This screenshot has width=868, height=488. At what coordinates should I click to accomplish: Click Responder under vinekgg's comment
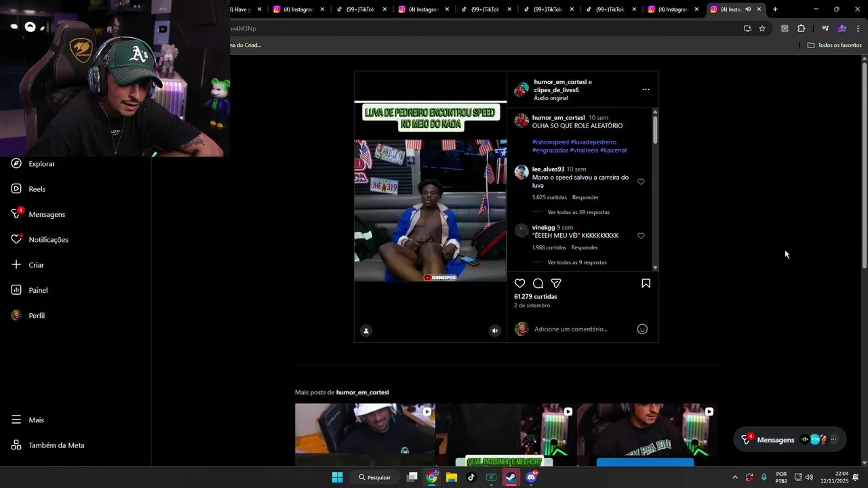click(585, 247)
